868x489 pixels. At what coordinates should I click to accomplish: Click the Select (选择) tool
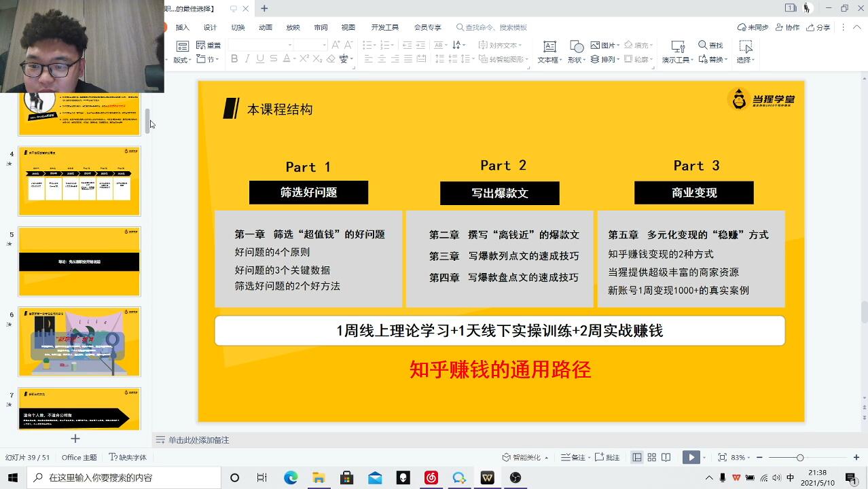745,52
